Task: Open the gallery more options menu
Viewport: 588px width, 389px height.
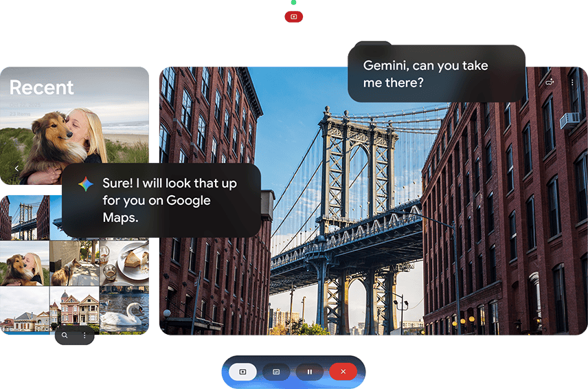Action: coord(84,335)
